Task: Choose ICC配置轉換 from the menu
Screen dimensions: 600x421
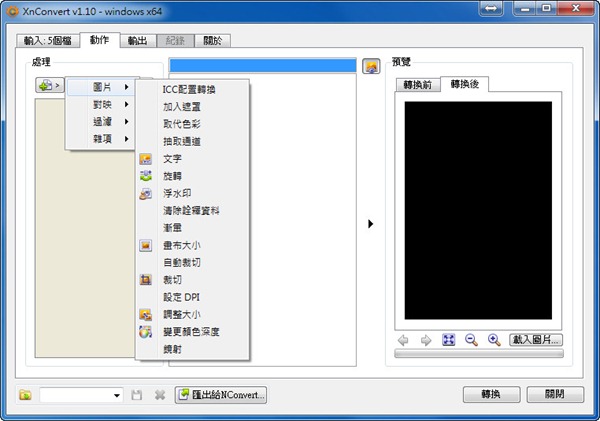Action: (x=189, y=90)
